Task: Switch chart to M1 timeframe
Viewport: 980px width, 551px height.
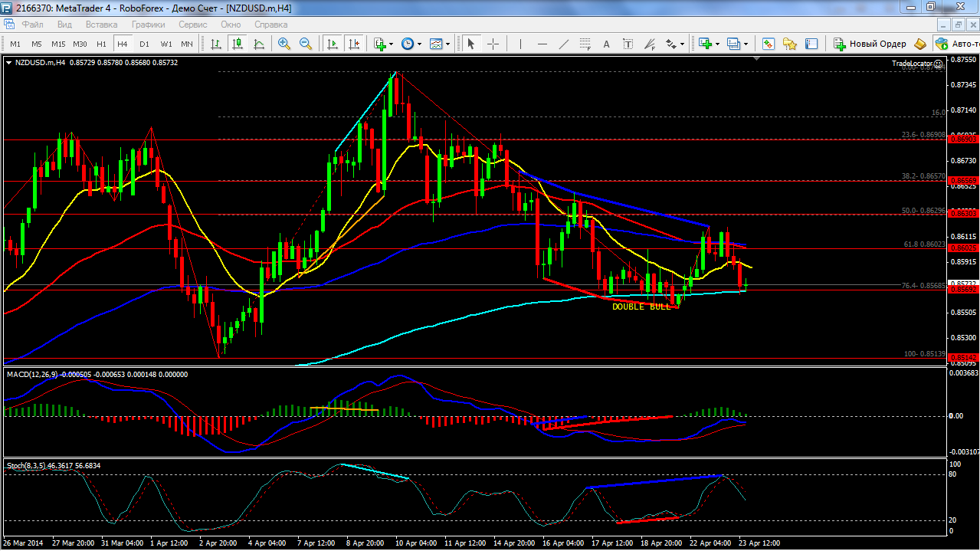Action: (x=15, y=44)
